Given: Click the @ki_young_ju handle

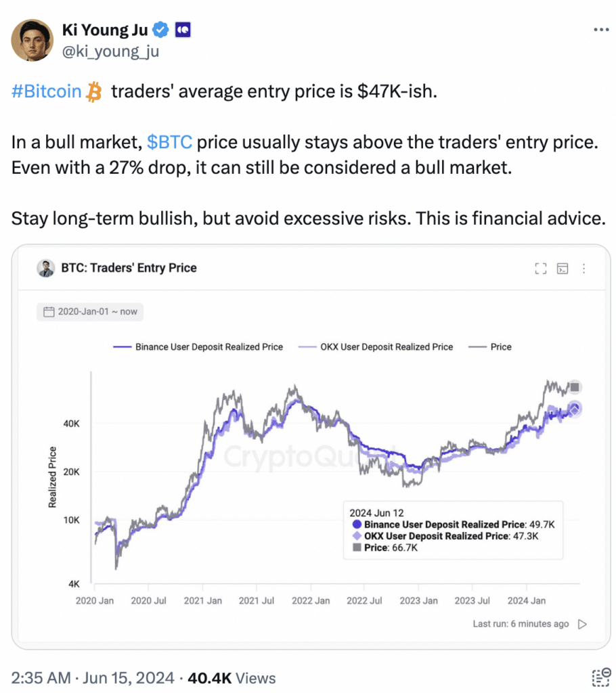Looking at the screenshot, I should (111, 51).
